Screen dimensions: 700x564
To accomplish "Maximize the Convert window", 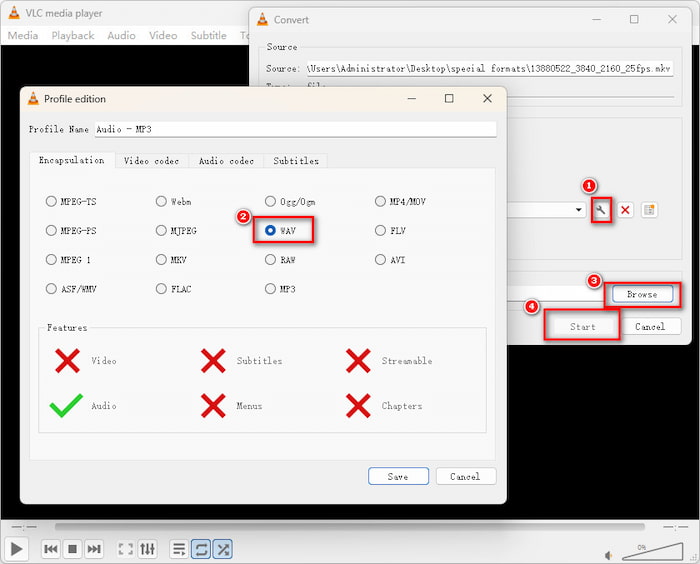I will point(634,19).
